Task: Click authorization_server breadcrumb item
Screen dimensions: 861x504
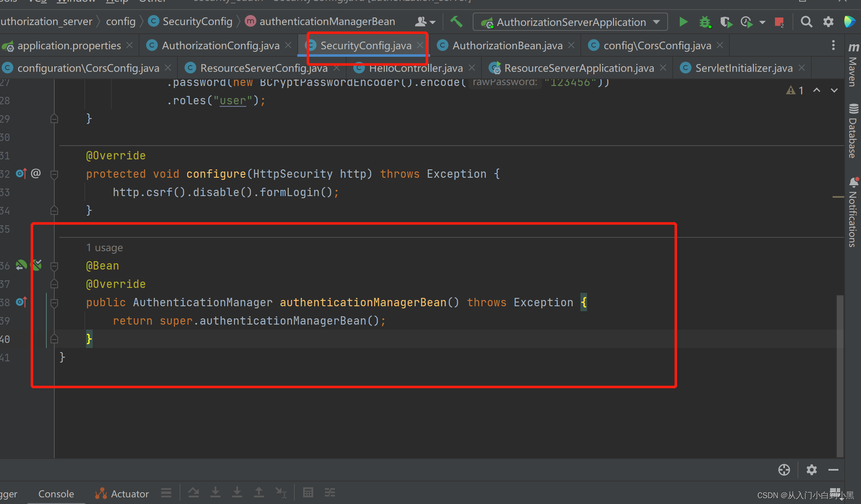Action: tap(46, 21)
